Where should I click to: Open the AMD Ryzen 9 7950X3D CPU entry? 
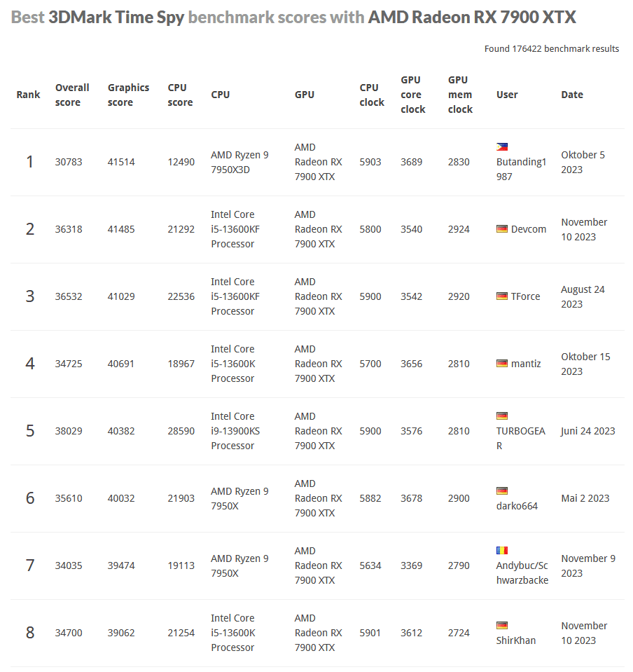tap(239, 162)
